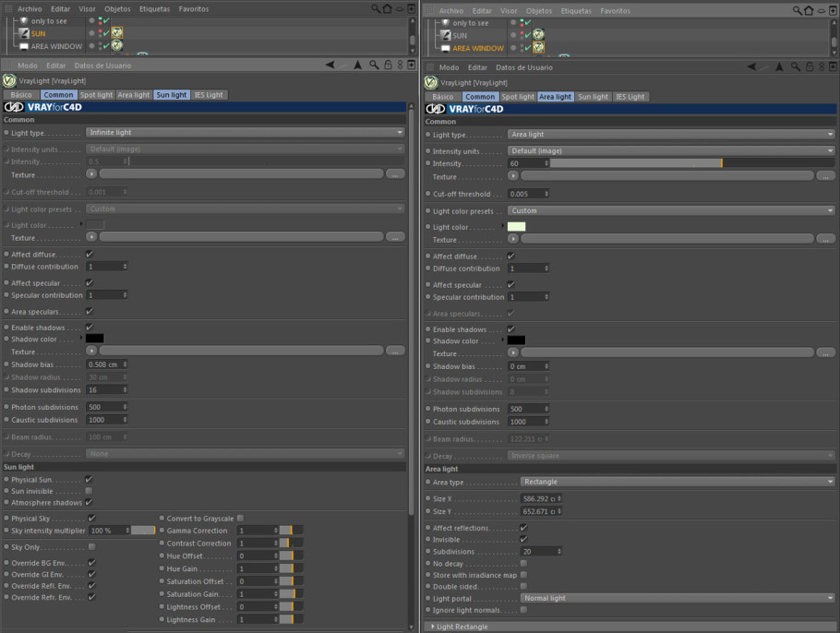Open Light color presets dropdown in the right panel

[x=671, y=211]
